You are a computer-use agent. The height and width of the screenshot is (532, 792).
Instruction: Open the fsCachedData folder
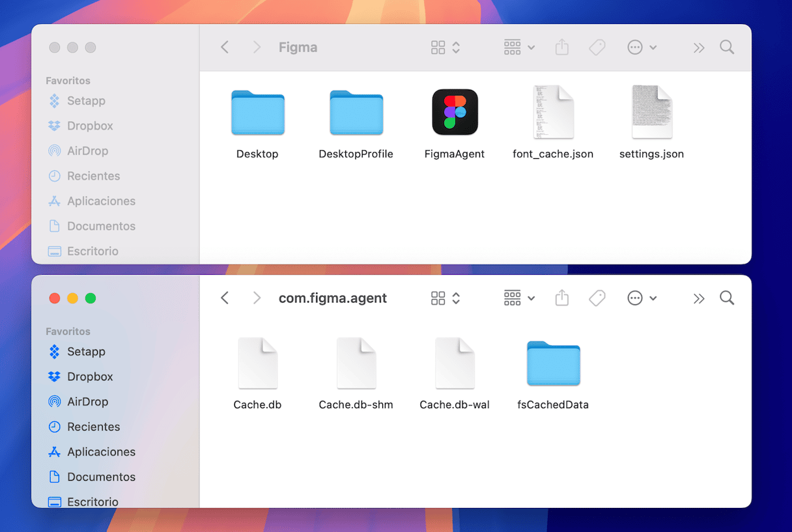(553, 363)
